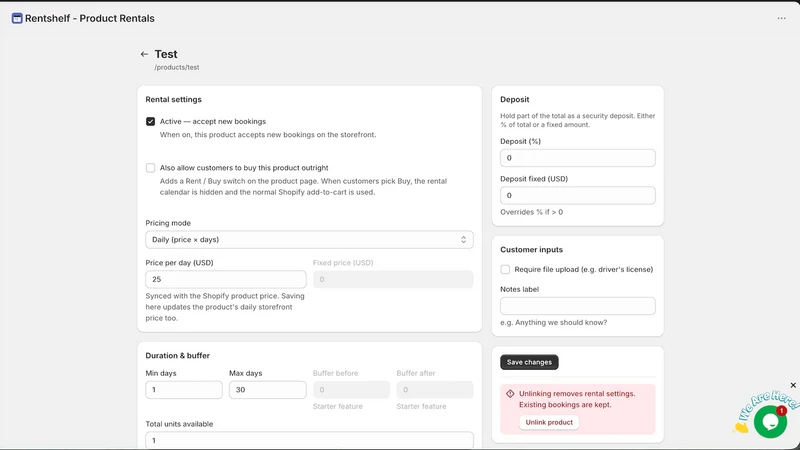Click the Price per day field
The width and height of the screenshot is (800, 450).
226,279
